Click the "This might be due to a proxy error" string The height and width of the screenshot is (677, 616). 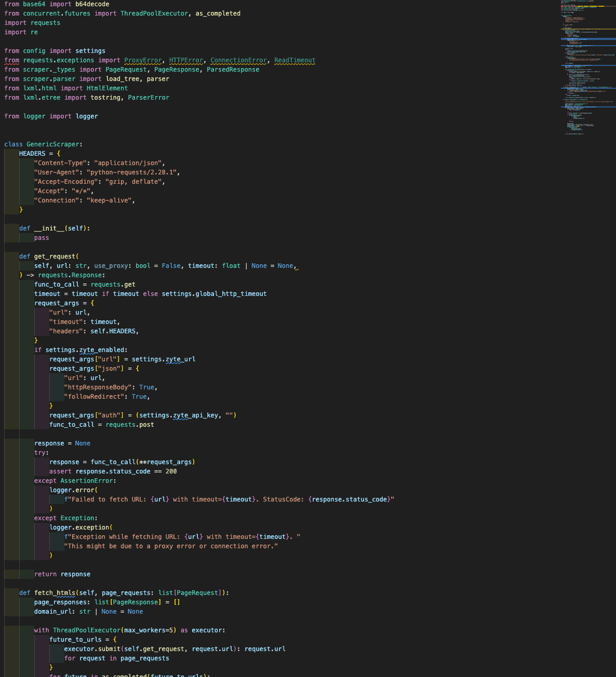171,546
